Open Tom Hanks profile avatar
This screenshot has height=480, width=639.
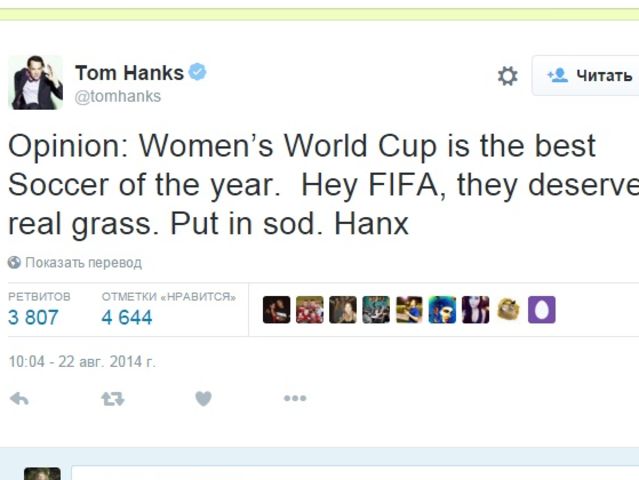coord(35,82)
